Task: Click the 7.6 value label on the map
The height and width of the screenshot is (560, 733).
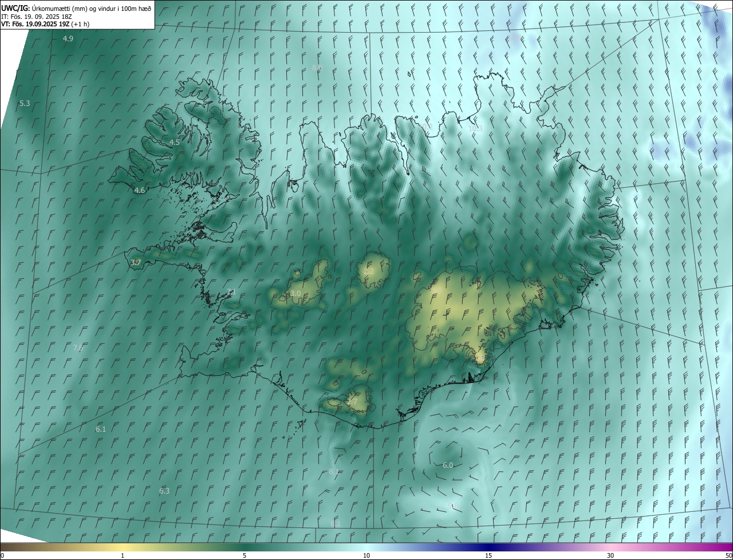Action: 78,348
